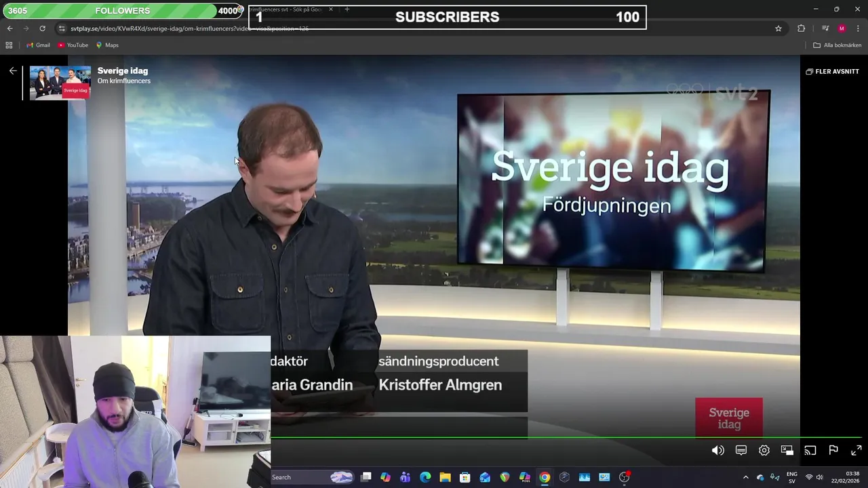Open a new Chrome tab
This screenshot has height=488, width=868.
pos(347,9)
